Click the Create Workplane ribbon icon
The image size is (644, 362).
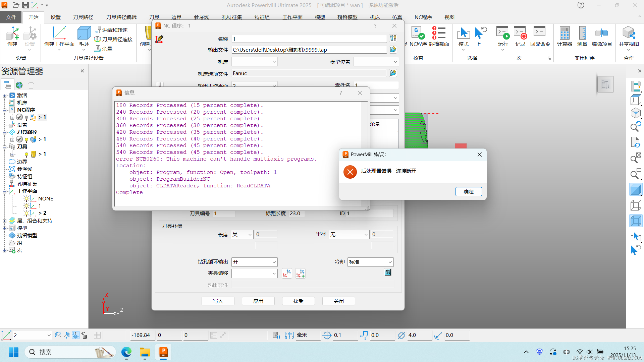click(59, 34)
